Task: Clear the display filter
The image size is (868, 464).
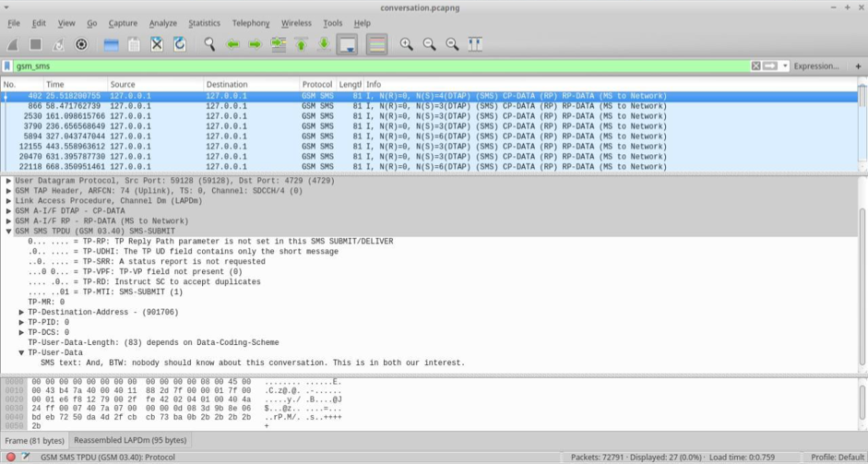Action: coord(755,65)
